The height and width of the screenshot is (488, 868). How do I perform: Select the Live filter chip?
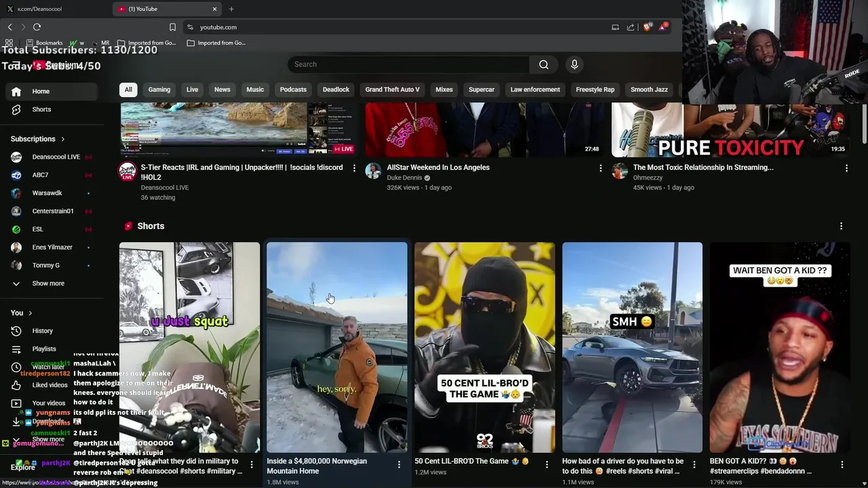pos(193,89)
